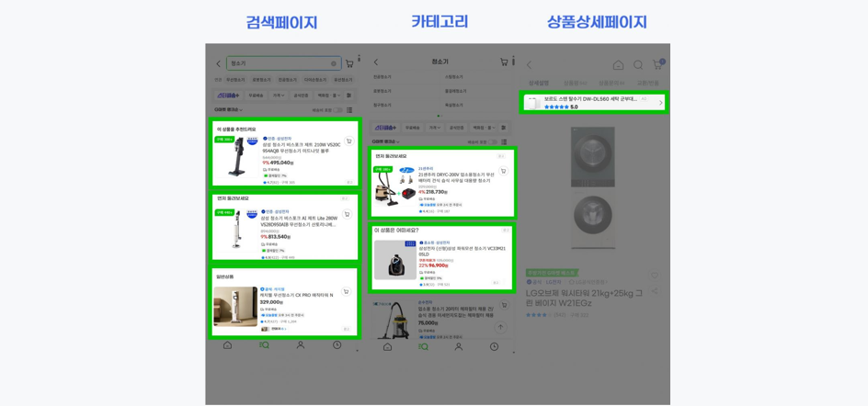Like the LG오브제 워시타워 with heart icon
This screenshot has width=868, height=406.
click(x=655, y=276)
